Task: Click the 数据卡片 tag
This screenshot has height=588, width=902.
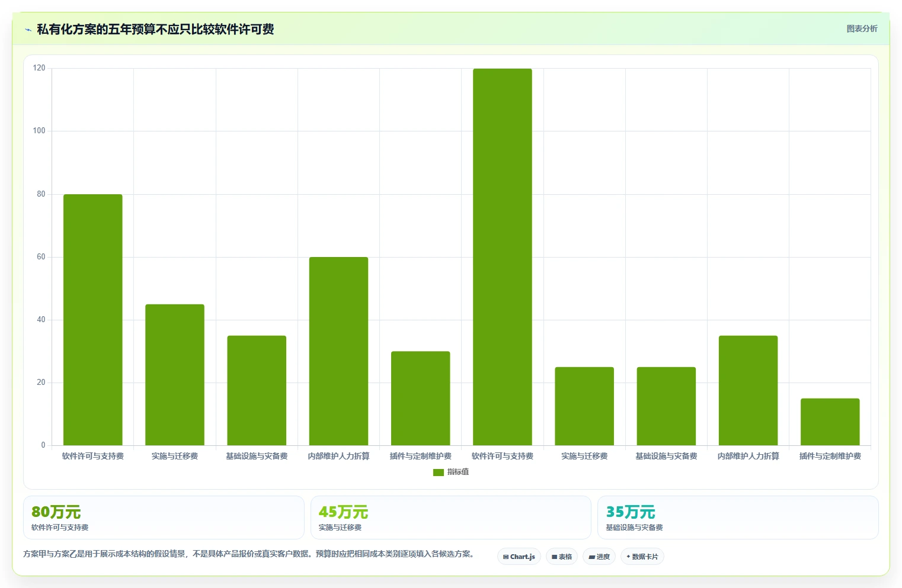Action: pos(642,557)
